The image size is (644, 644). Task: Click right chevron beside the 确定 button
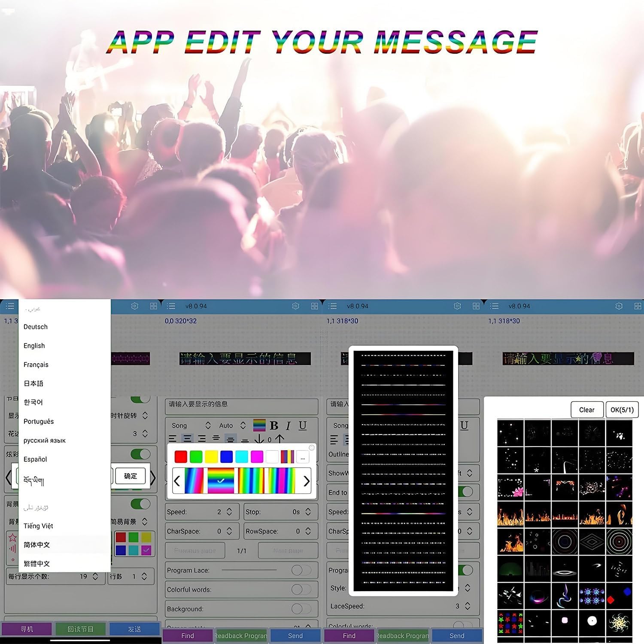[x=153, y=477]
